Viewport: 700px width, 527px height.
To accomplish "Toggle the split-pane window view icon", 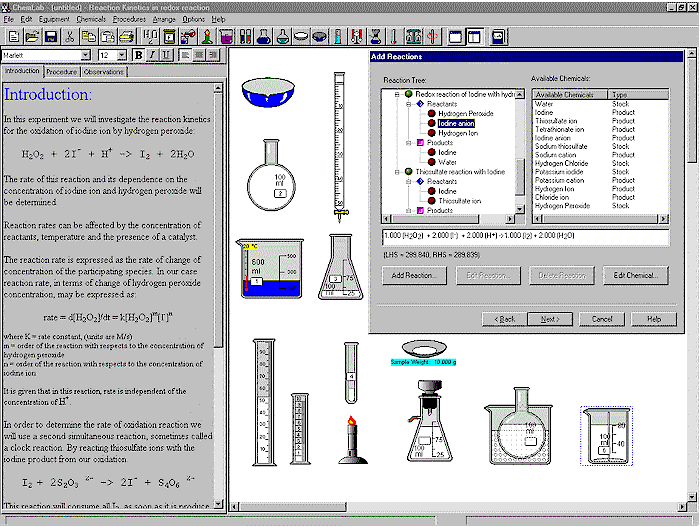I will click(474, 37).
